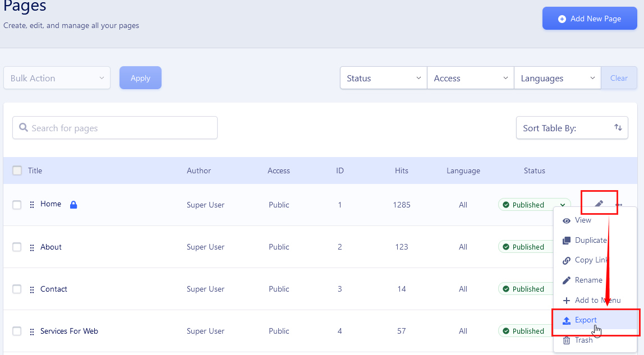This screenshot has height=355, width=644.
Task: Open the Bulk Action dropdown
Action: pos(57,78)
